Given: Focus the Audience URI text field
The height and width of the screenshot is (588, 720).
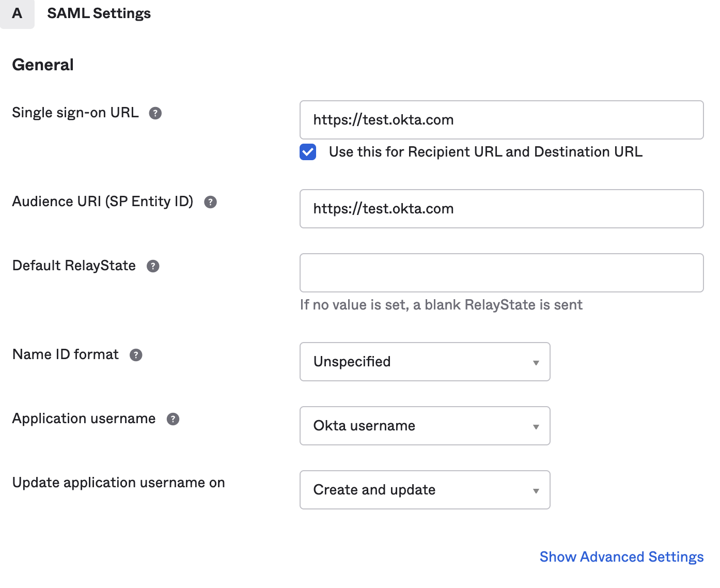Looking at the screenshot, I should click(501, 209).
